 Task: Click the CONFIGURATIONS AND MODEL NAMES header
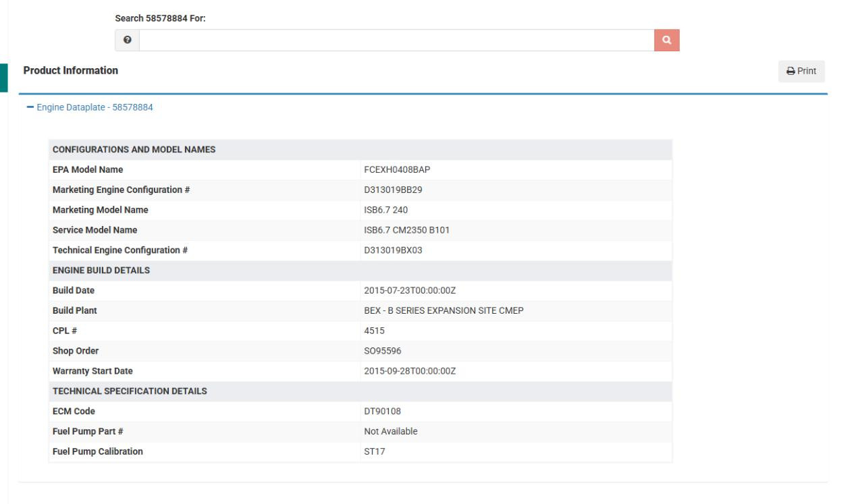pos(134,150)
